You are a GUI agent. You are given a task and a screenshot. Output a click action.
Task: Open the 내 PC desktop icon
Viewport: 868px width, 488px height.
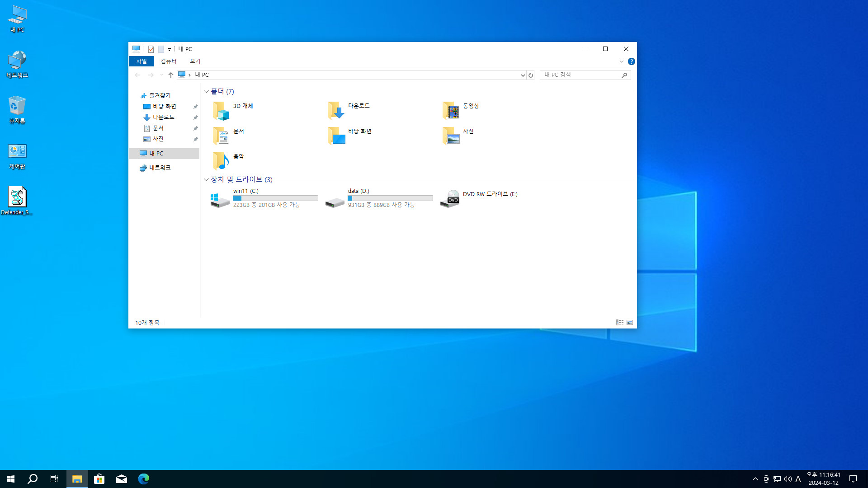click(17, 19)
